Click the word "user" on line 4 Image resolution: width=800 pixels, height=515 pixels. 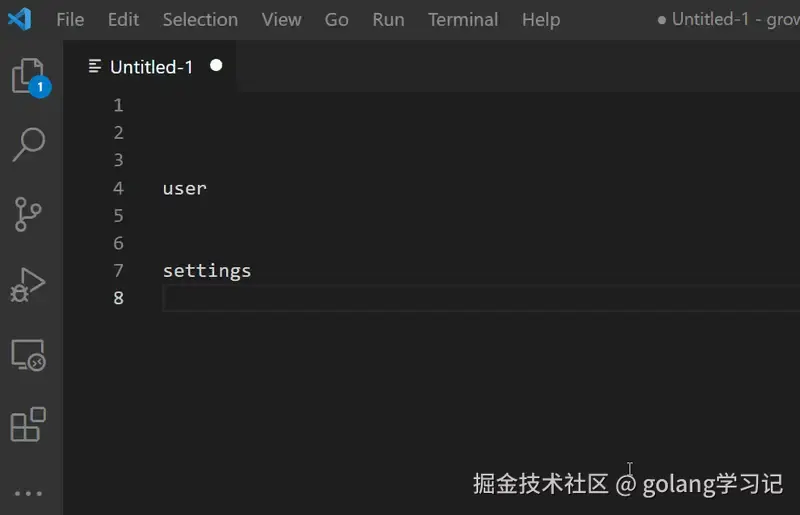(x=185, y=189)
